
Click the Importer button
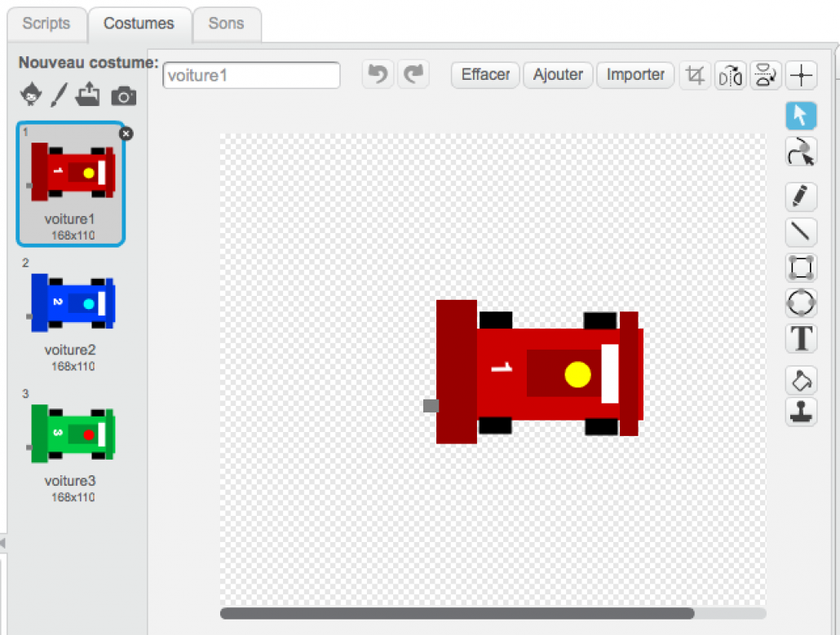pyautogui.click(x=635, y=74)
